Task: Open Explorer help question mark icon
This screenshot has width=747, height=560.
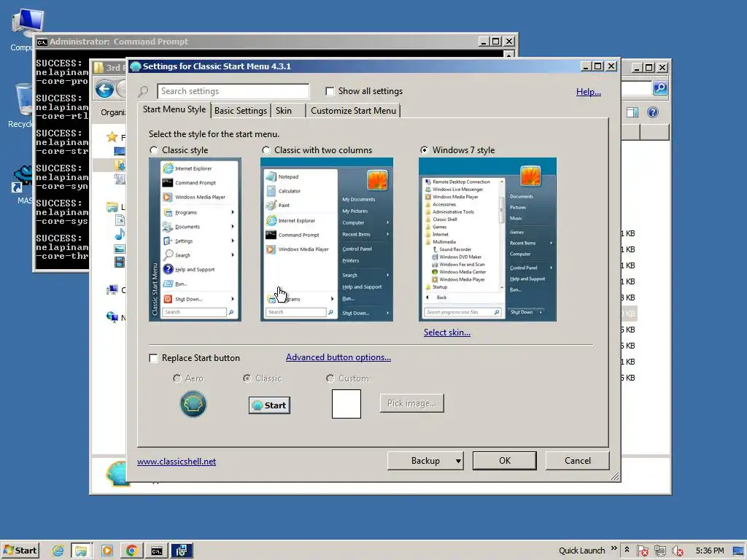Action: (x=653, y=112)
